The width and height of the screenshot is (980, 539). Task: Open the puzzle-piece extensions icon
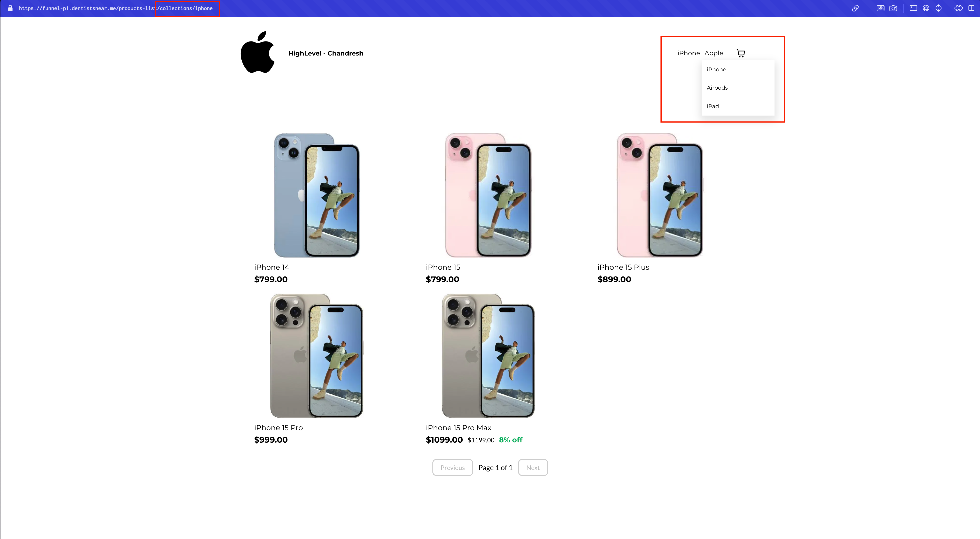(x=959, y=8)
